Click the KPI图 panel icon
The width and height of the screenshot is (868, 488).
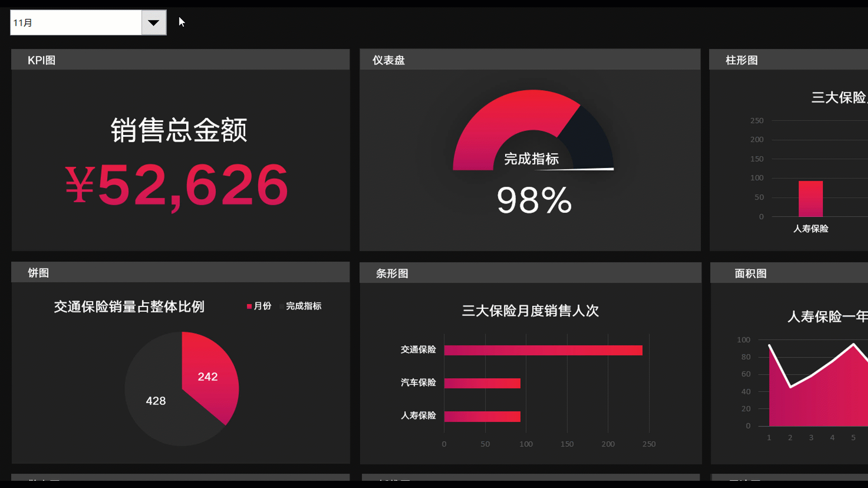coord(42,60)
